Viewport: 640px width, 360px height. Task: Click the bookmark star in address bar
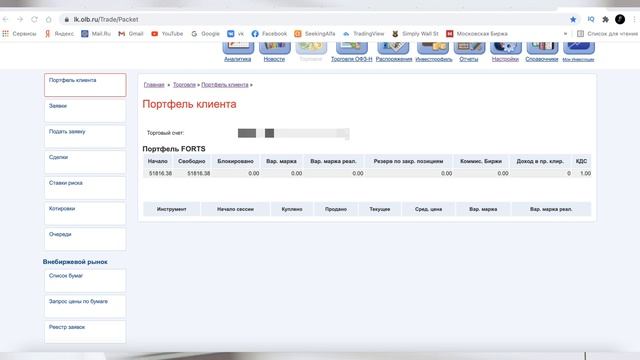(573, 19)
